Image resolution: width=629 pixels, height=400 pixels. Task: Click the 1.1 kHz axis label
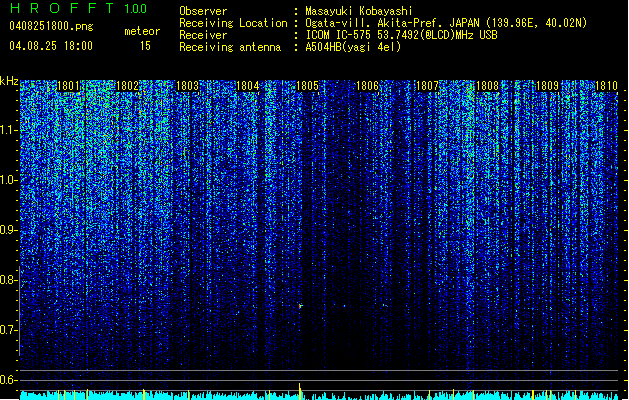coord(9,130)
